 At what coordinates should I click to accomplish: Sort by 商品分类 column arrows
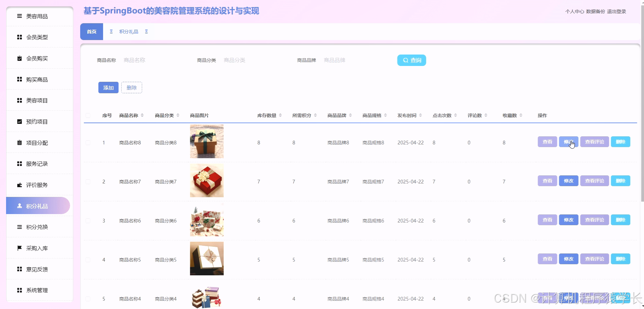[x=178, y=115]
